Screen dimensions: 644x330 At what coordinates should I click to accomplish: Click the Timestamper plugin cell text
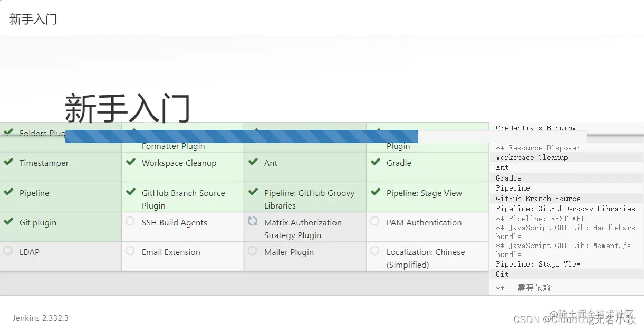[44, 163]
